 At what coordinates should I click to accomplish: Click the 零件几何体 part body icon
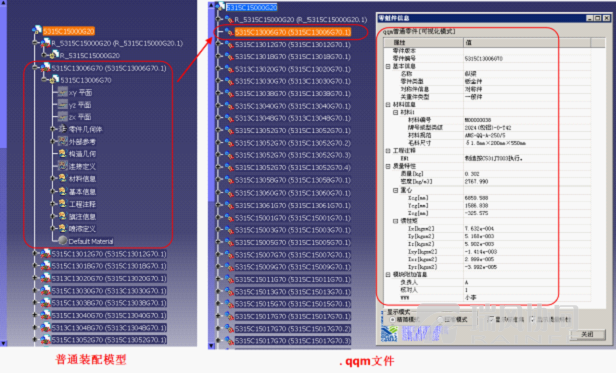point(63,129)
